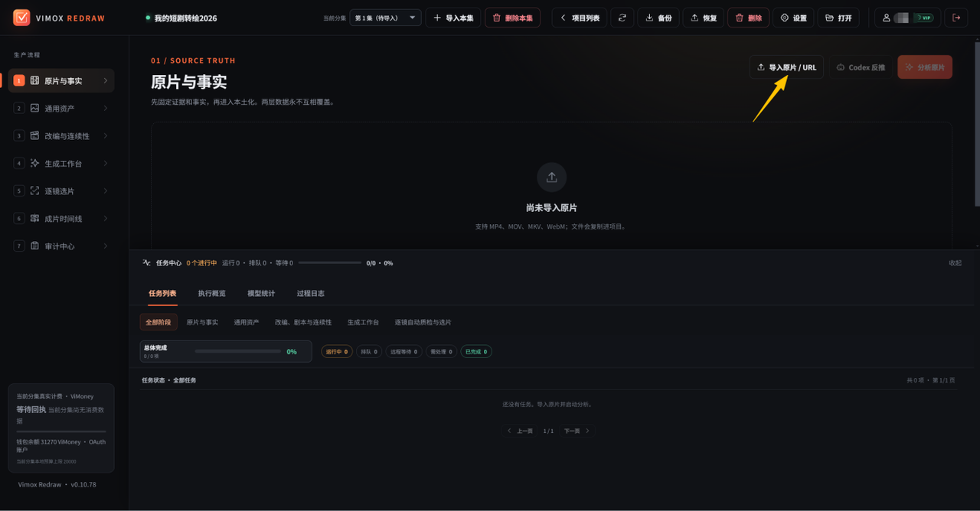The height and width of the screenshot is (511, 980).
Task: Click 导入本集 plus button in top bar
Action: click(452, 18)
